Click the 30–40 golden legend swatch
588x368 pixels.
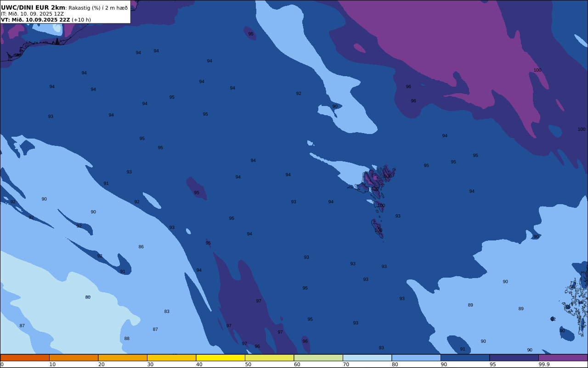(171, 357)
